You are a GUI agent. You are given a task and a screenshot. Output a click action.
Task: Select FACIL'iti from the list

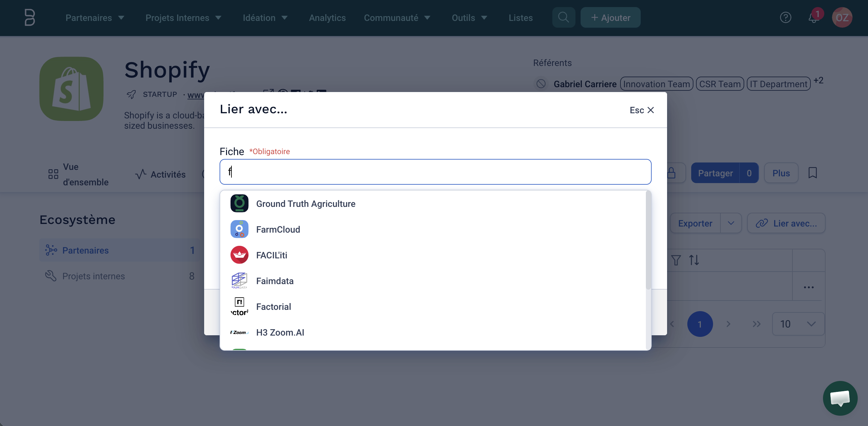point(433,255)
